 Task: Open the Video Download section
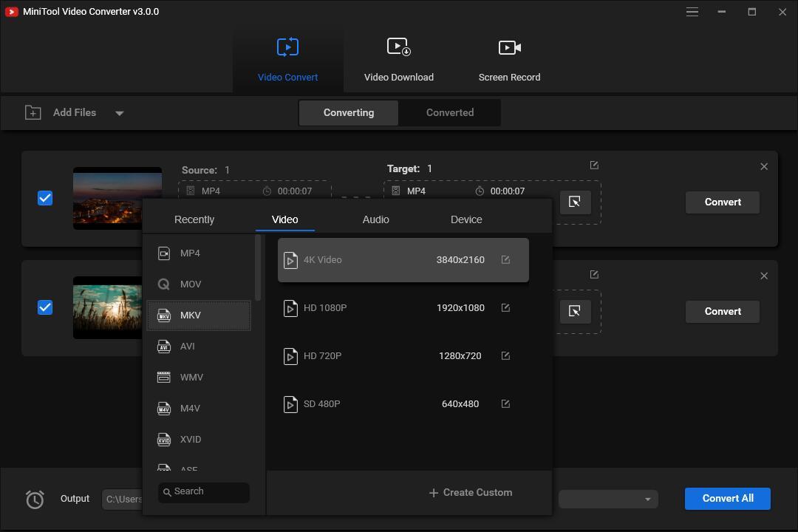click(398, 60)
